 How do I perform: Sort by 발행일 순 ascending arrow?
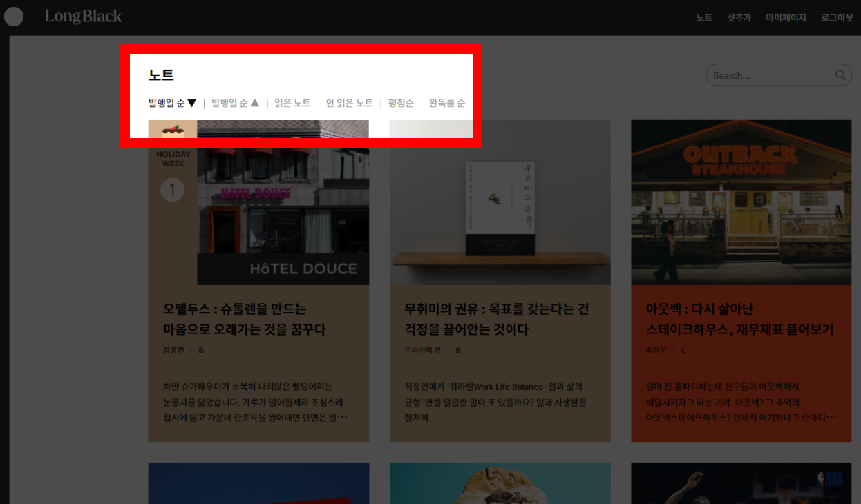pyautogui.click(x=235, y=103)
